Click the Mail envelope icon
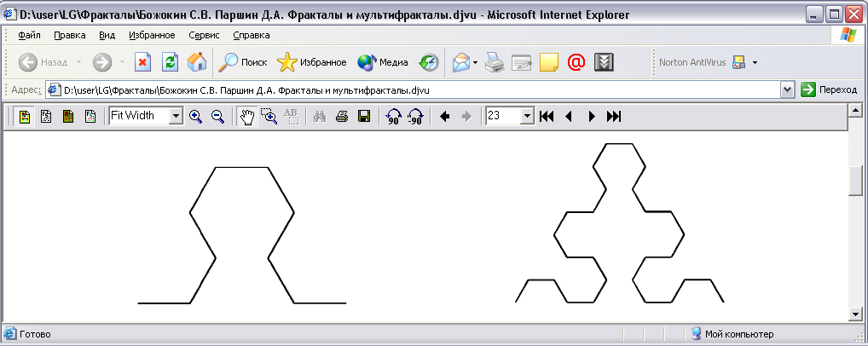The height and width of the screenshot is (346, 868). click(x=460, y=62)
